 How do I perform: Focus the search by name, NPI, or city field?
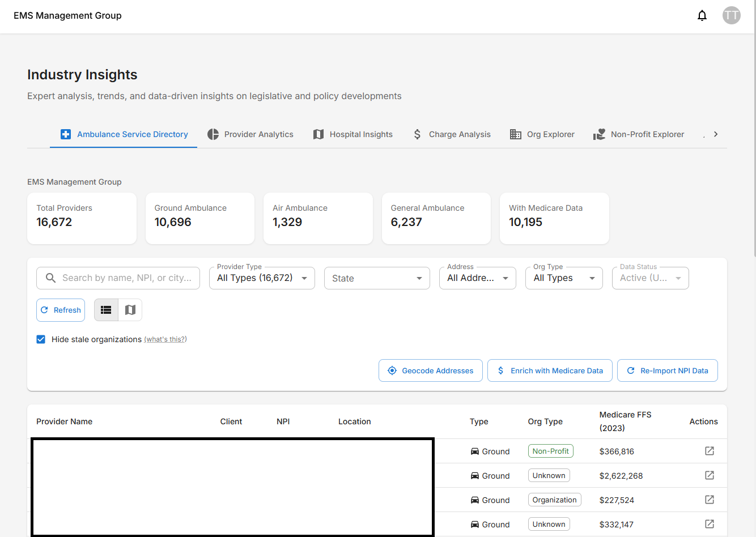118,278
